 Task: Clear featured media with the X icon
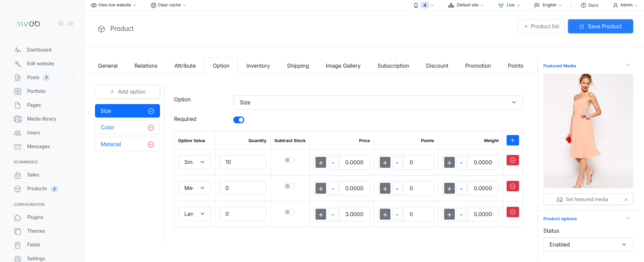pyautogui.click(x=626, y=200)
